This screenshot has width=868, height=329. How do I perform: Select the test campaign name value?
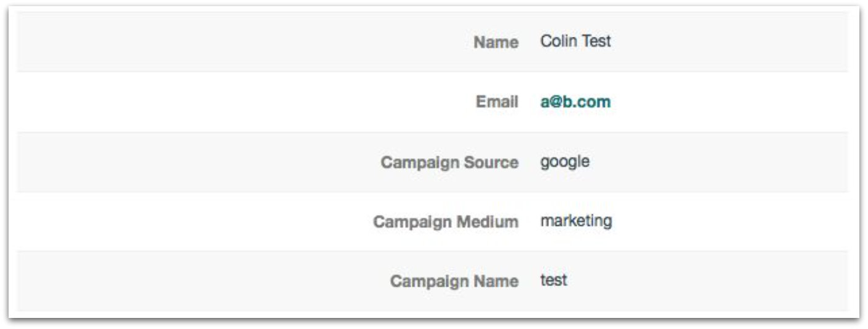(x=554, y=281)
